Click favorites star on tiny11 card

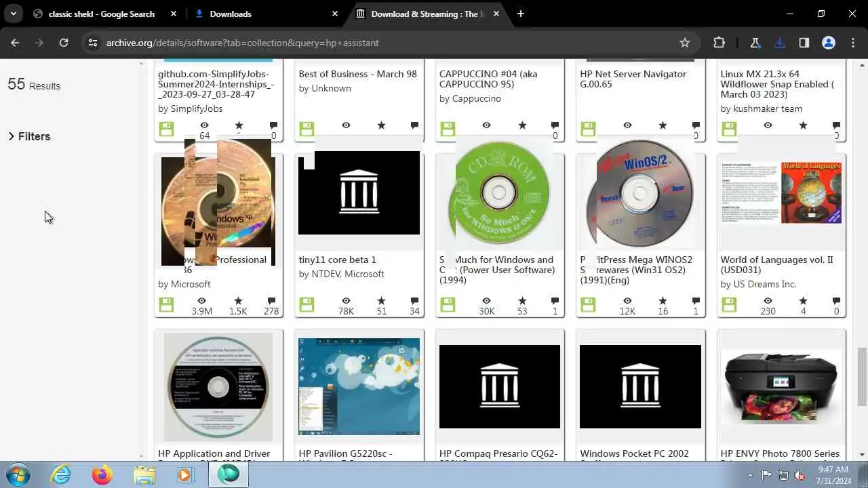pyautogui.click(x=381, y=301)
